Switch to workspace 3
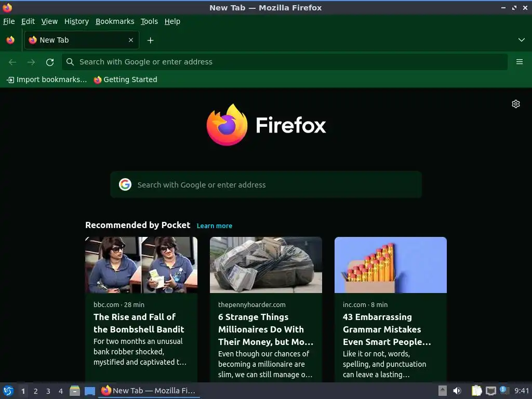Screen dimensions: 532x399 (48, 391)
